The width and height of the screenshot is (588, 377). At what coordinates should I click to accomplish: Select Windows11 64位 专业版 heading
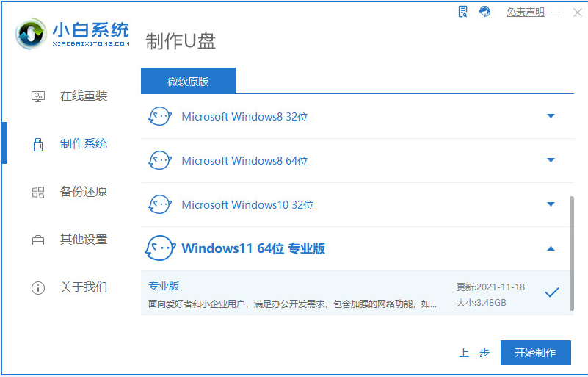click(x=253, y=248)
